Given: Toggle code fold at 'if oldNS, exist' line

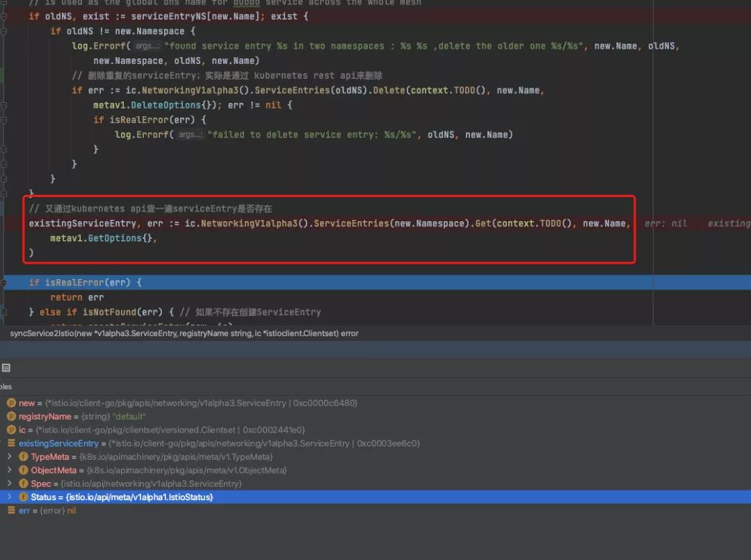Looking at the screenshot, I should click(3, 16).
